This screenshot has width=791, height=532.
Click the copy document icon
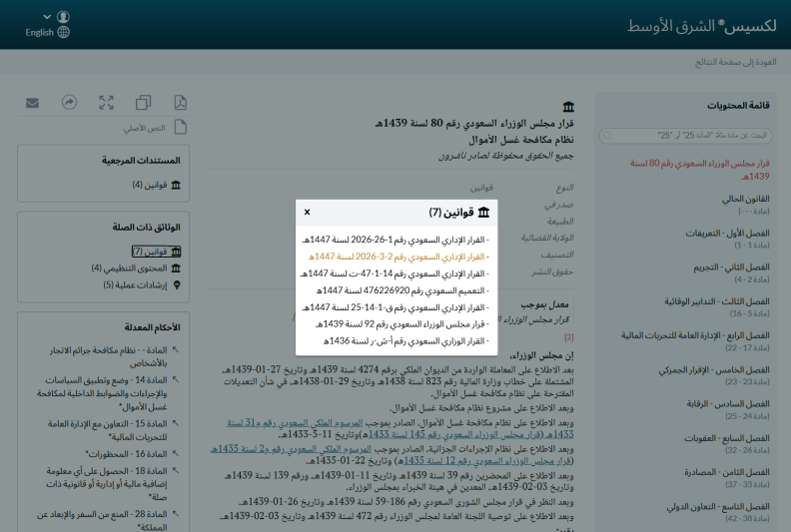point(143,103)
